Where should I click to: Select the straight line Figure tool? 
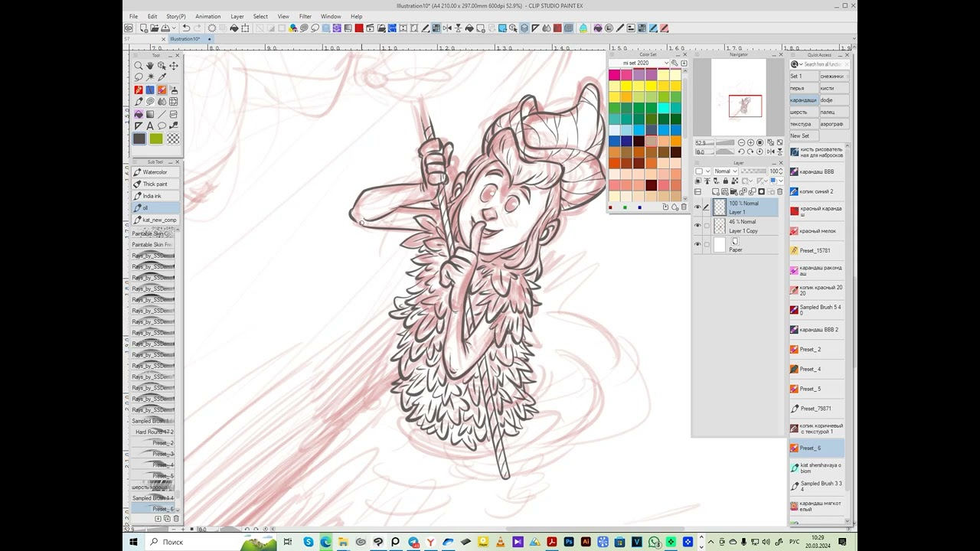pos(162,114)
